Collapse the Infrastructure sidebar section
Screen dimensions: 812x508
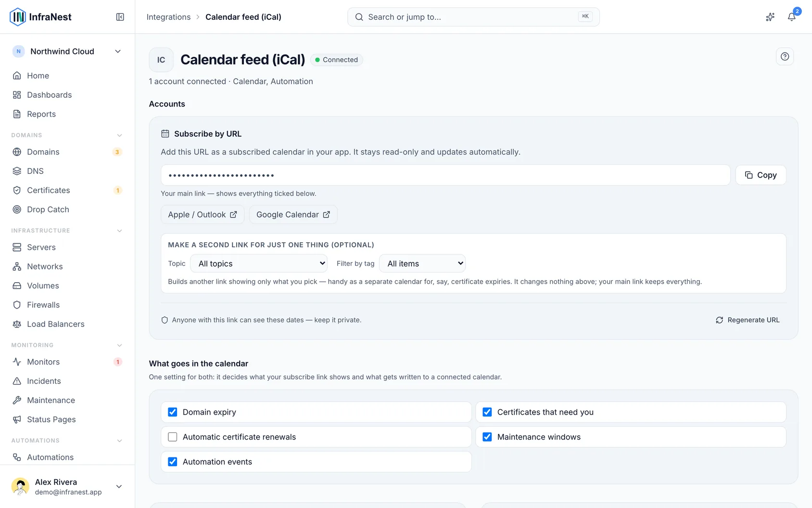pyautogui.click(x=119, y=231)
